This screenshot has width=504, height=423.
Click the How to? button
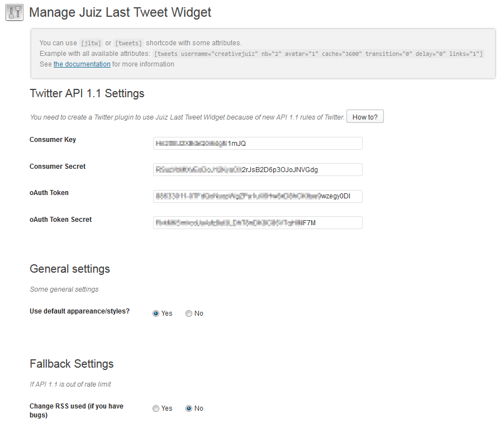[365, 117]
